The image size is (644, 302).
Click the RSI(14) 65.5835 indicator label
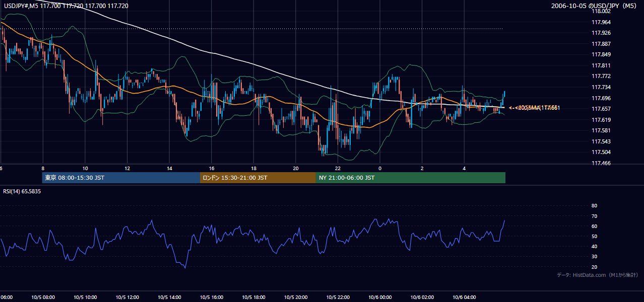tap(22, 191)
